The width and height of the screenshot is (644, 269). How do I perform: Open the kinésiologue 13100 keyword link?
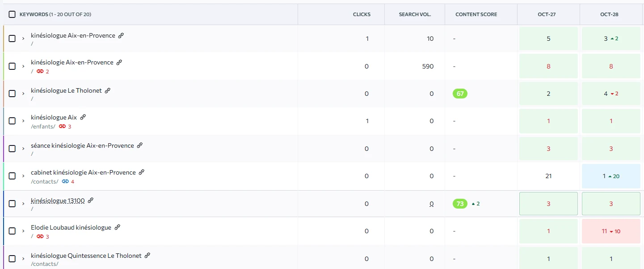click(58, 201)
